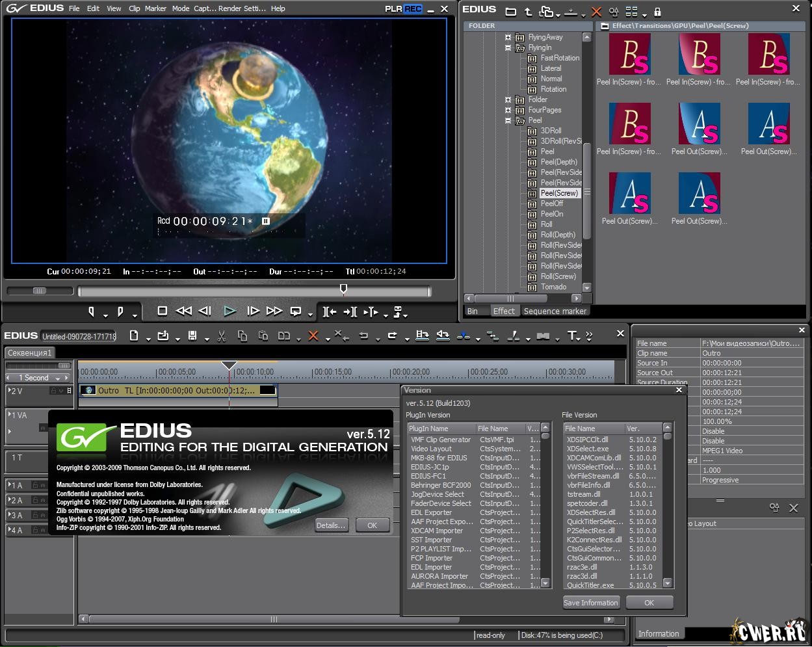Click the padlock icon in Effect panel toolbar
The width and height of the screenshot is (812, 647).
point(658,12)
